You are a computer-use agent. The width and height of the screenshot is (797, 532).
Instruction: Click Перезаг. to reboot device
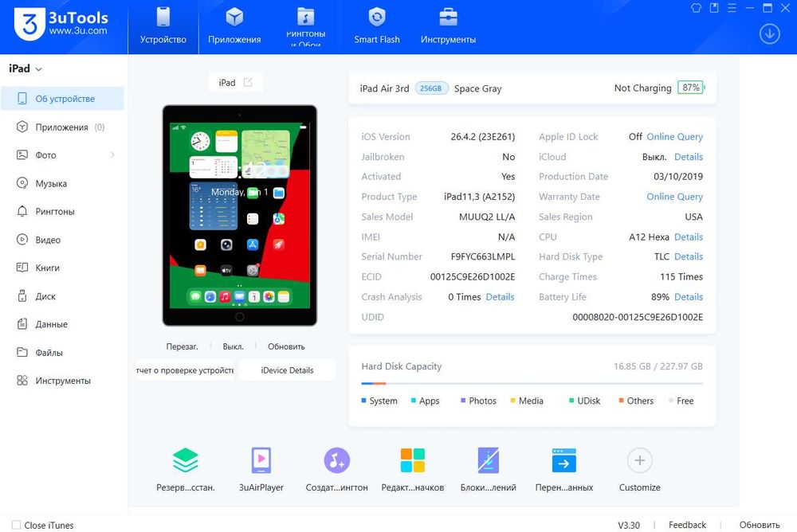(182, 346)
